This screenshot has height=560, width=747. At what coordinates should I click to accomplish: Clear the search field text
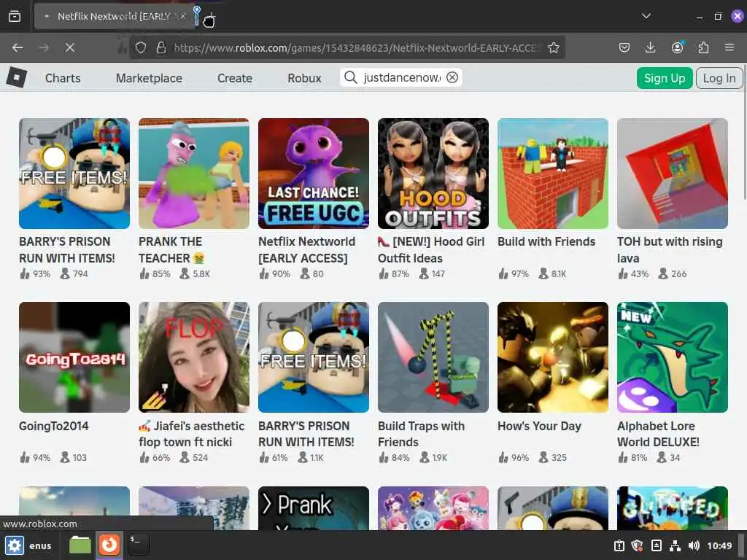click(452, 77)
